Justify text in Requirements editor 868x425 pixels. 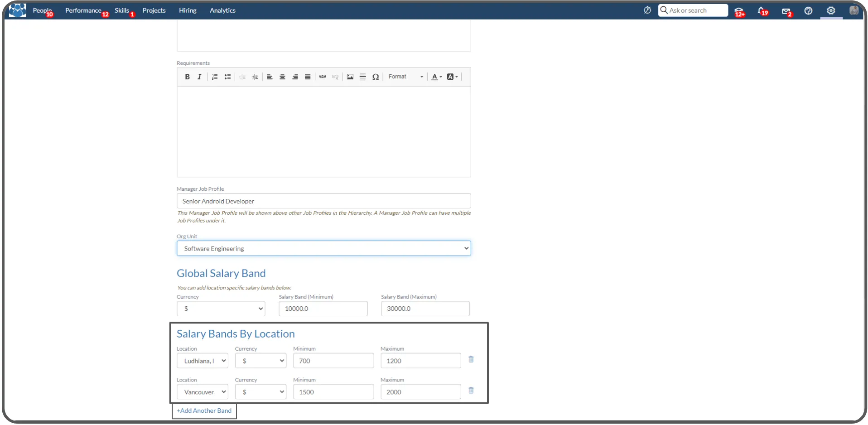tap(308, 77)
